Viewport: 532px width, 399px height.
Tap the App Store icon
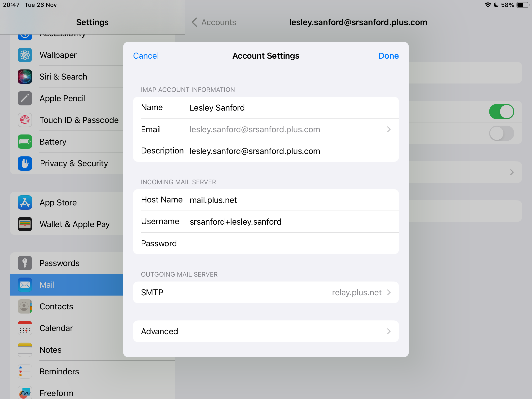[x=25, y=202]
